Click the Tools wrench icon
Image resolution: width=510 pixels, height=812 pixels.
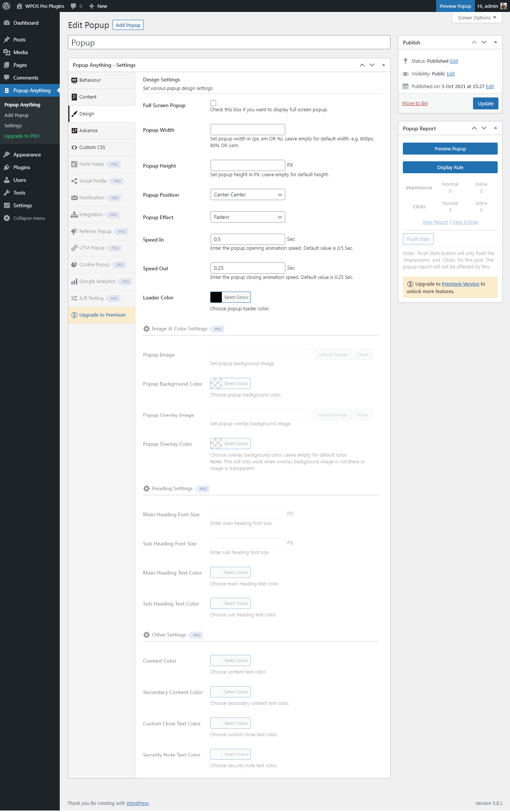[x=7, y=193]
